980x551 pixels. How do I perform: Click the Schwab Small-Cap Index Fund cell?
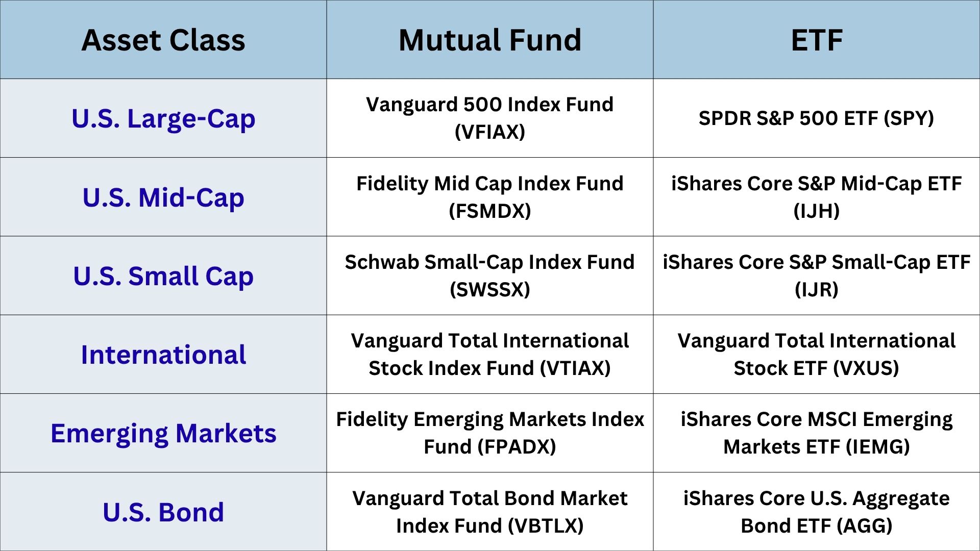[x=490, y=275]
